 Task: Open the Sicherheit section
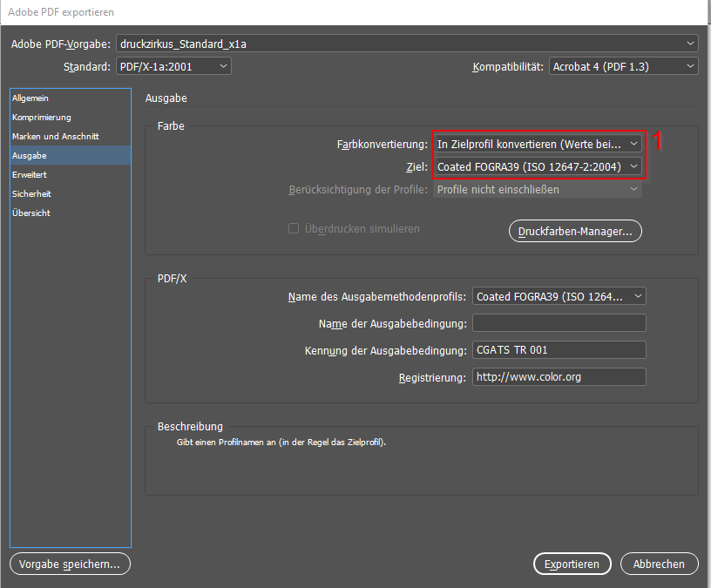[x=31, y=194]
